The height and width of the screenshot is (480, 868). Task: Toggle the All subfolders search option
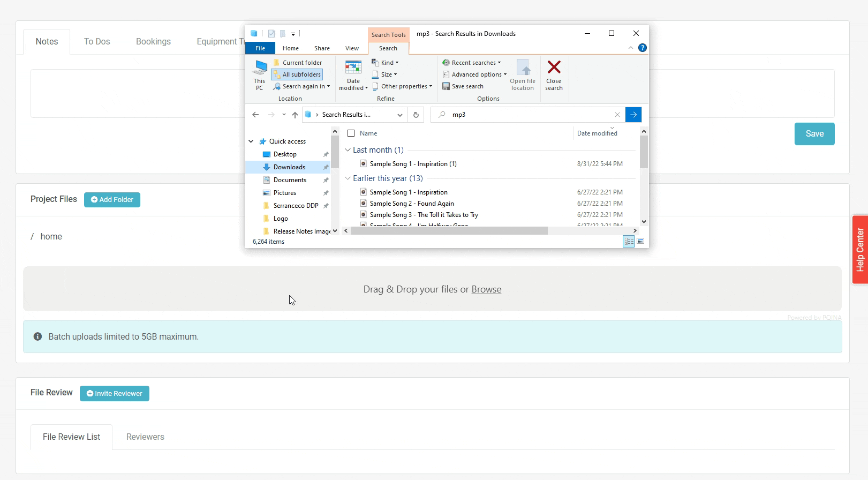click(x=297, y=74)
